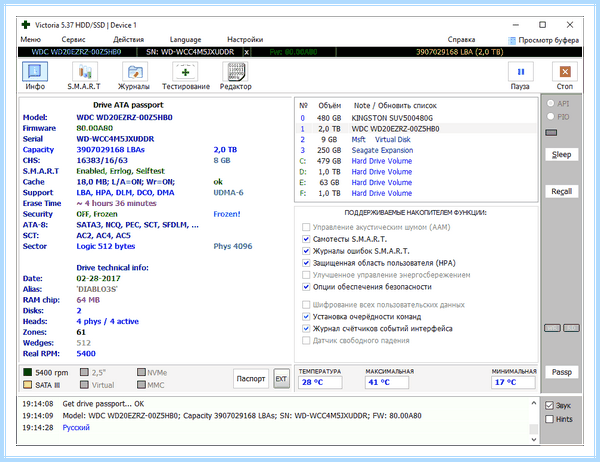The height and width of the screenshot is (462, 600).
Task: Select E: 63 GB Hard Drive Volume
Action: [x=417, y=182]
